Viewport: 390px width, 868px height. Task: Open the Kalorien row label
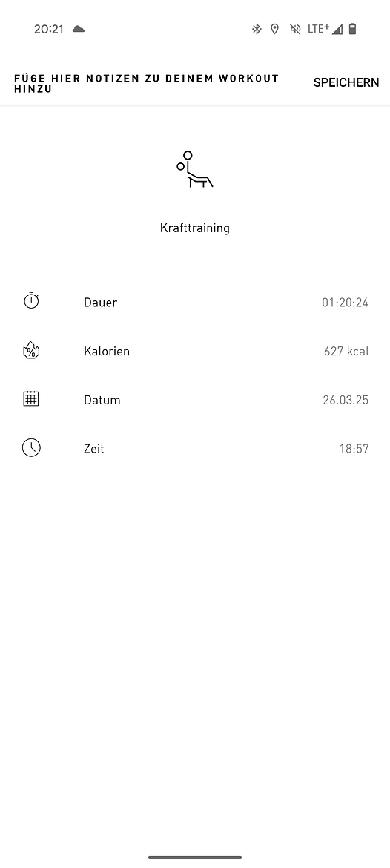107,352
